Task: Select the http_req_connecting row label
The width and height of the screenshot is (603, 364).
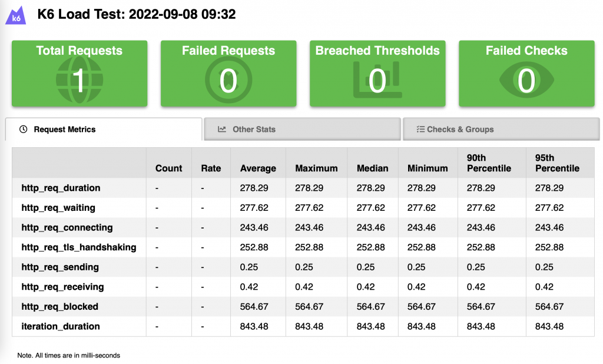Action: [x=67, y=227]
